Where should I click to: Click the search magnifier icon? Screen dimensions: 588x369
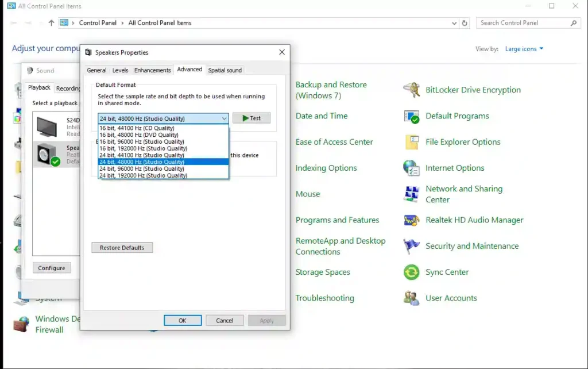pos(574,23)
